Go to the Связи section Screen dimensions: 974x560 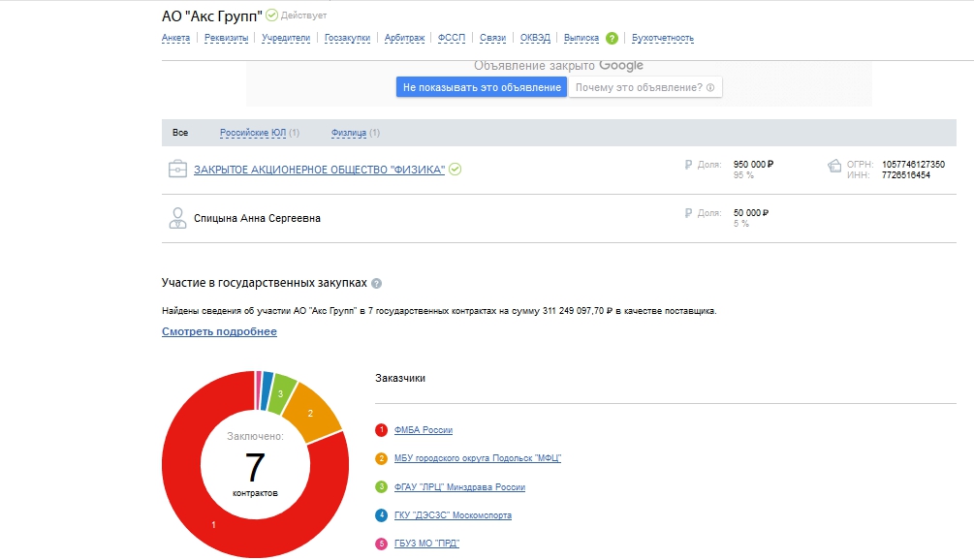(492, 38)
